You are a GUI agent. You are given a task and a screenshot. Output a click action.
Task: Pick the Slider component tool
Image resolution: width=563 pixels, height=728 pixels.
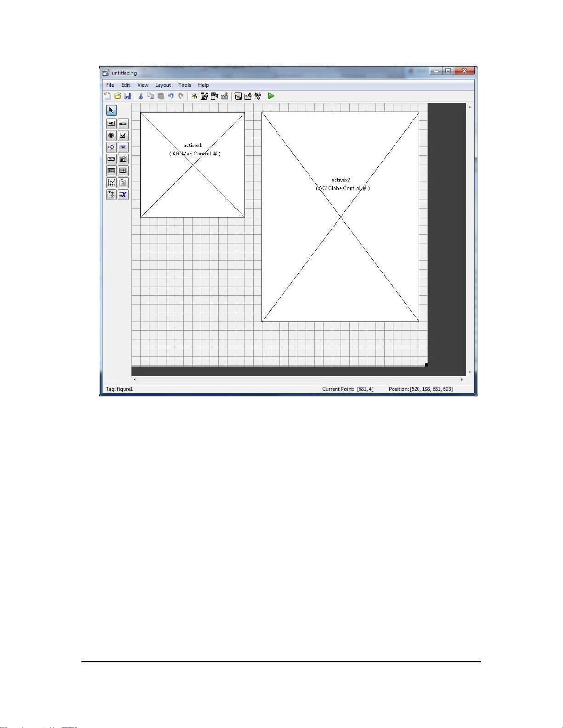123,124
